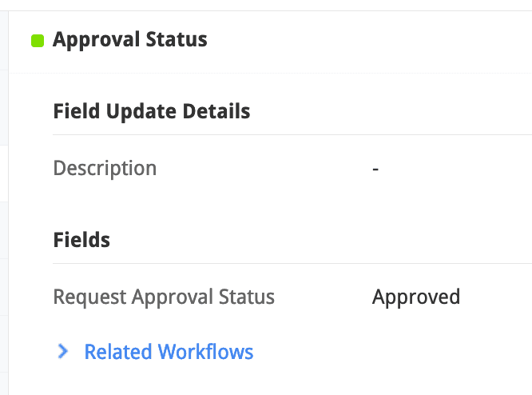
Task: Click the word Details in the section heading
Action: (216, 111)
